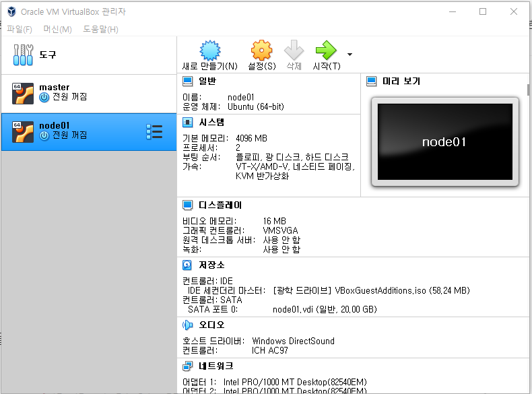532x394 pixels.
Task: Open the General (일반) section header
Action: point(207,81)
